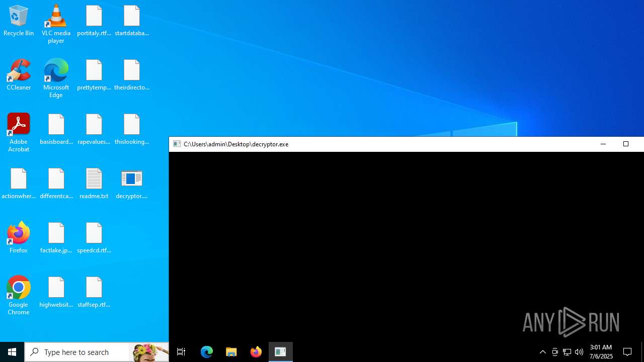Select the speedcd.rtf file icon
Image resolution: width=644 pixels, height=362 pixels.
pyautogui.click(x=94, y=238)
